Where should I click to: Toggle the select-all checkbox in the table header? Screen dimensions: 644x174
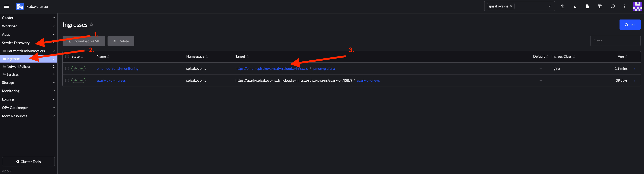tap(67, 56)
